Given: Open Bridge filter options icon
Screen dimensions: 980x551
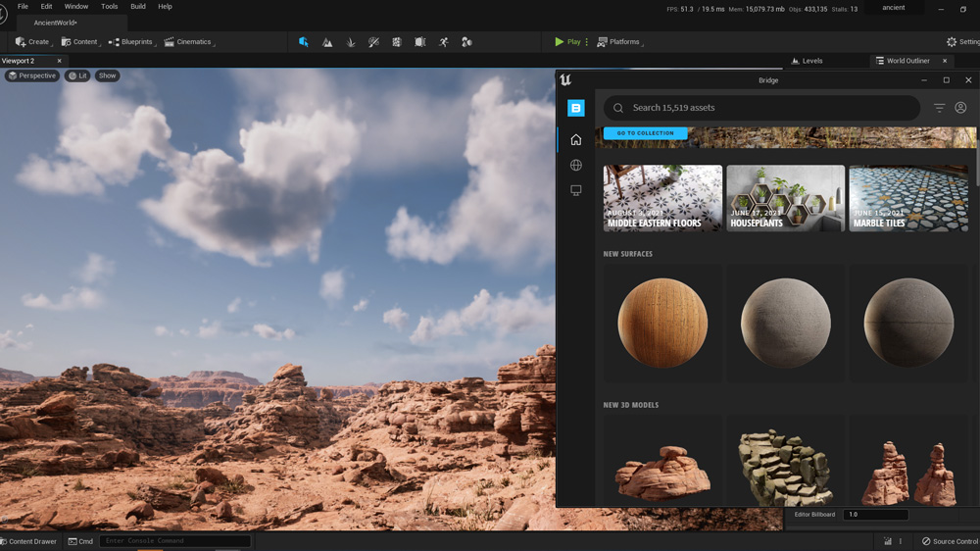Looking at the screenshot, I should 940,108.
